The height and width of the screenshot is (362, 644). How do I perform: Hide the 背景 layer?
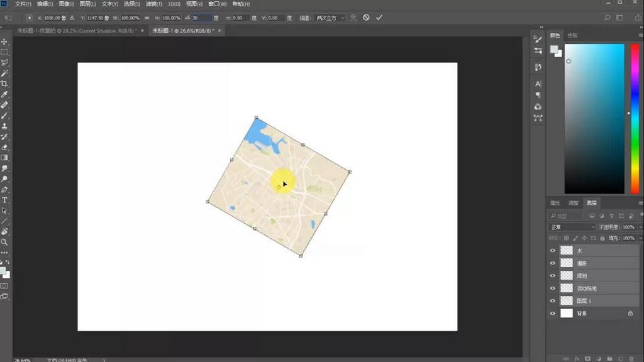click(x=553, y=313)
